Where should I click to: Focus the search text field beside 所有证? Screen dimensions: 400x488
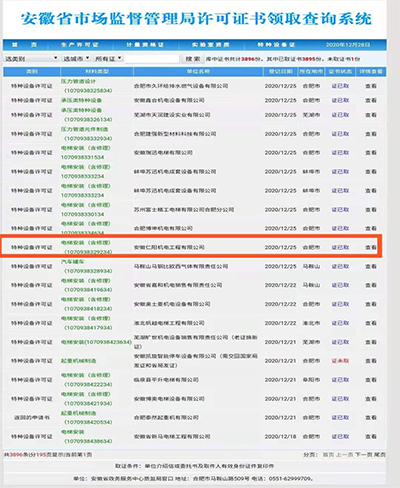pyautogui.click(x=152, y=59)
